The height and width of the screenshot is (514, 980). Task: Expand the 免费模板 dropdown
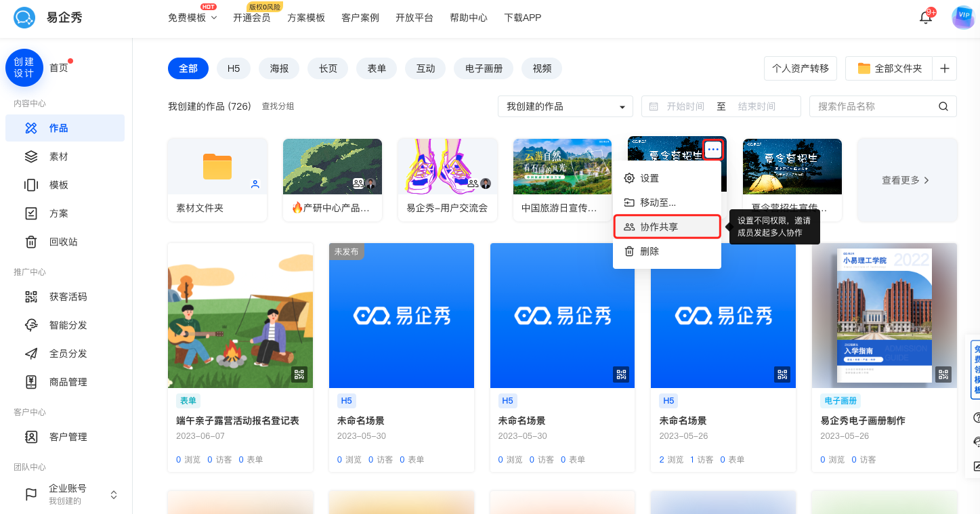click(192, 18)
